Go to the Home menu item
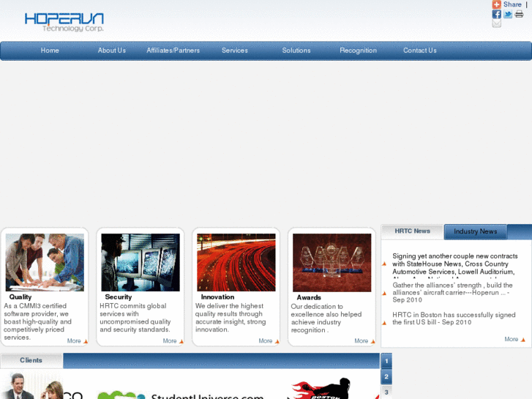532x399 pixels. [x=50, y=51]
